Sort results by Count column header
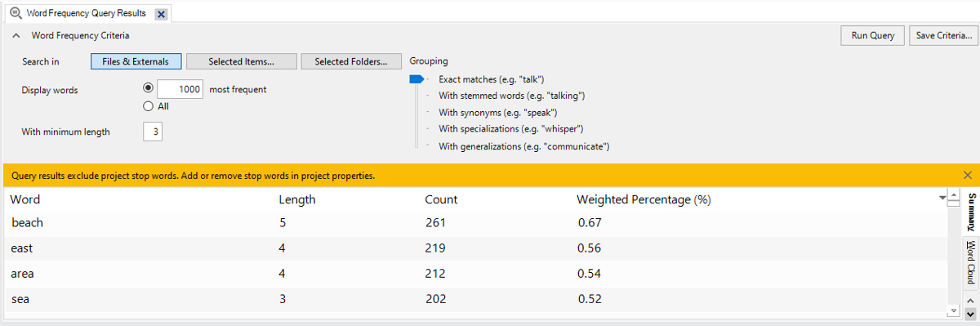This screenshot has width=980, height=326. (x=441, y=199)
